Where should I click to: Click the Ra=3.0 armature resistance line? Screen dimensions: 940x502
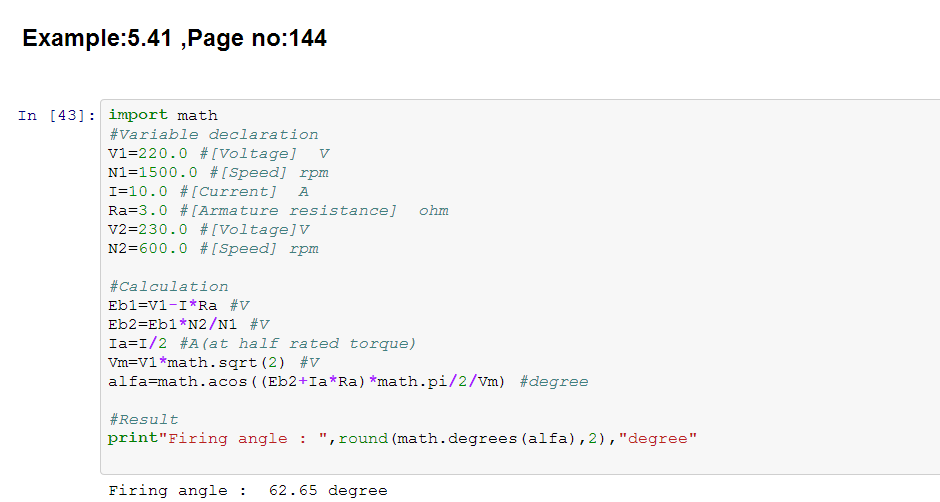tap(277, 210)
